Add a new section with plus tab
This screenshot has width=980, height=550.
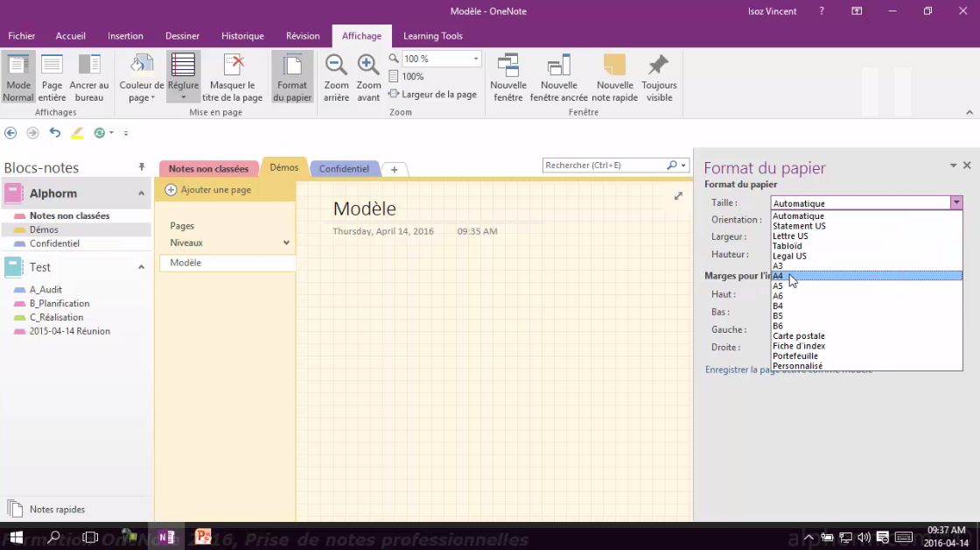(395, 170)
